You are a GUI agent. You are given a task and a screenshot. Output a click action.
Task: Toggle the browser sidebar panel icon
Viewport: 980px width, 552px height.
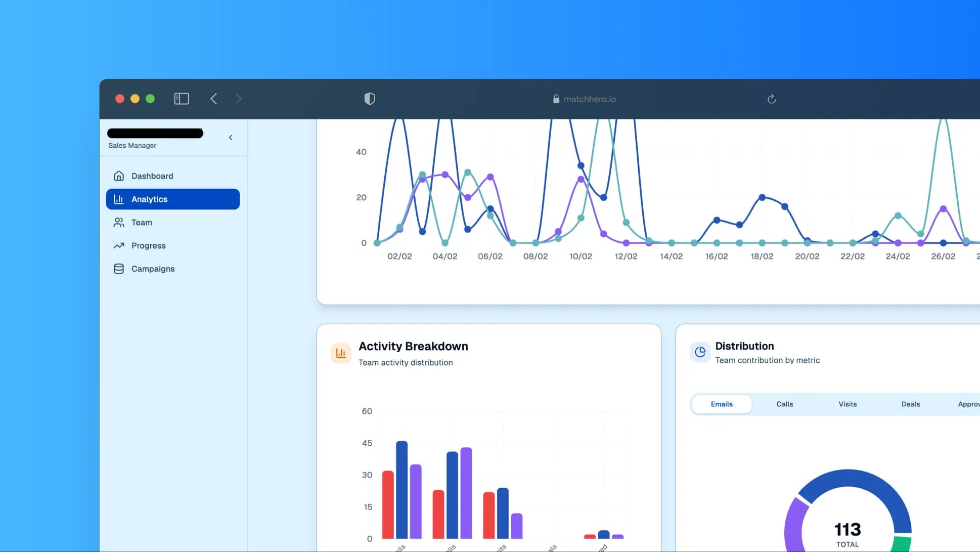(182, 99)
